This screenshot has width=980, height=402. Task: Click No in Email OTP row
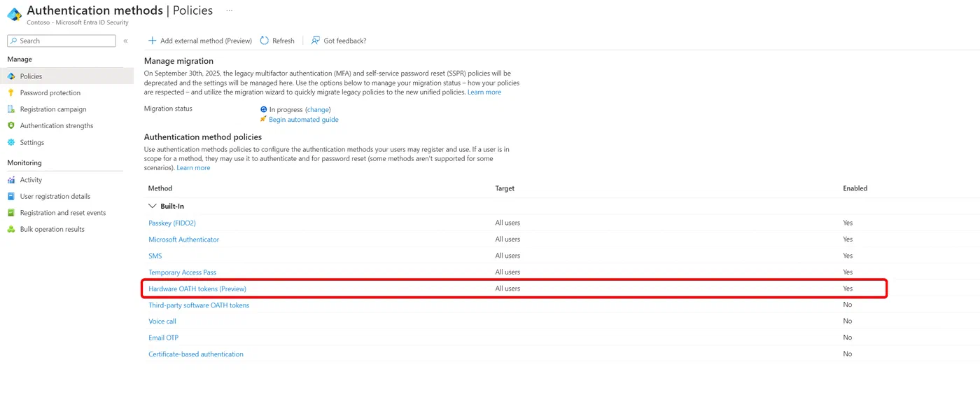point(848,338)
